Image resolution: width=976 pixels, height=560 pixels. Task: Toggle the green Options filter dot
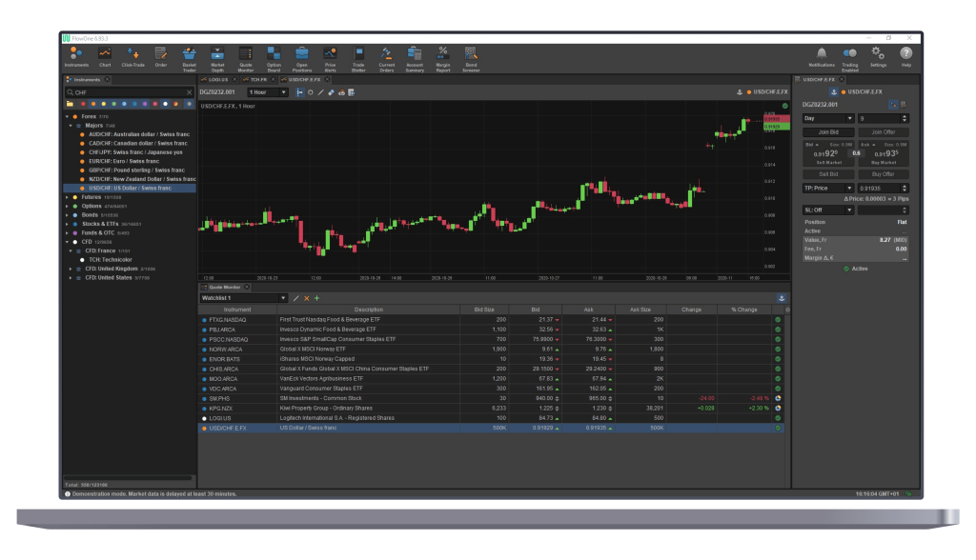pos(114,104)
